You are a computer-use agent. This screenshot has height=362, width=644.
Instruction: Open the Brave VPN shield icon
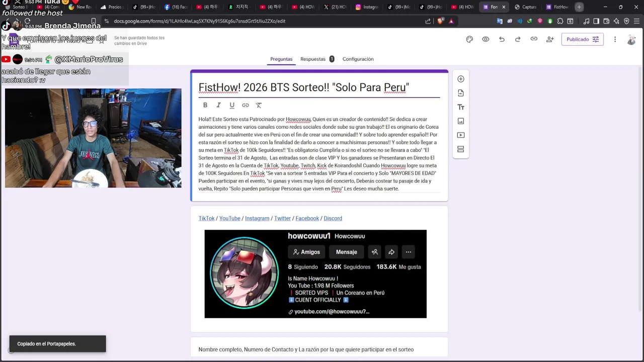click(626, 21)
